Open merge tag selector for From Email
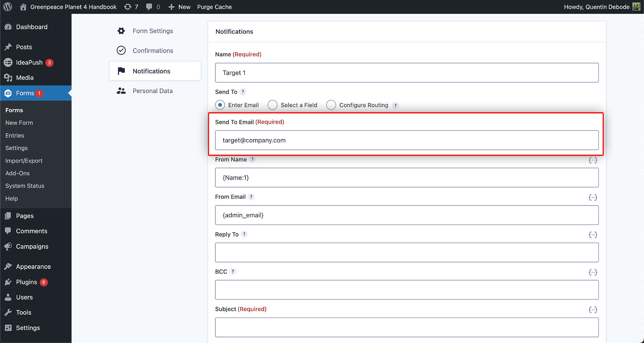Viewport: 644px width, 343px height. tap(593, 197)
